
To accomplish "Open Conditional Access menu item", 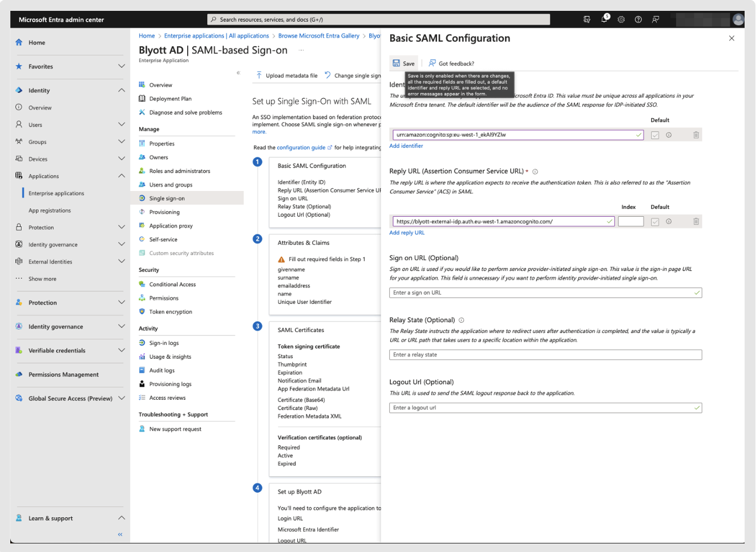I will 172,284.
